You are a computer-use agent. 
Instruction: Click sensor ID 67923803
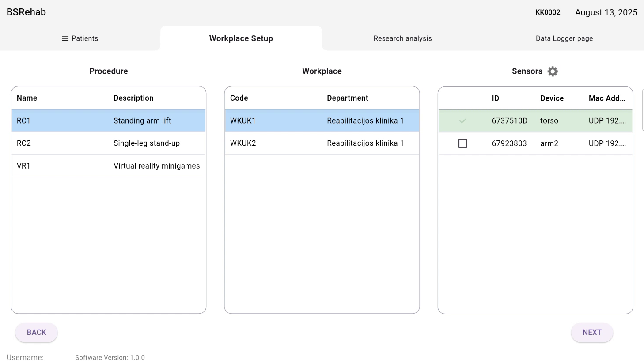[509, 143]
